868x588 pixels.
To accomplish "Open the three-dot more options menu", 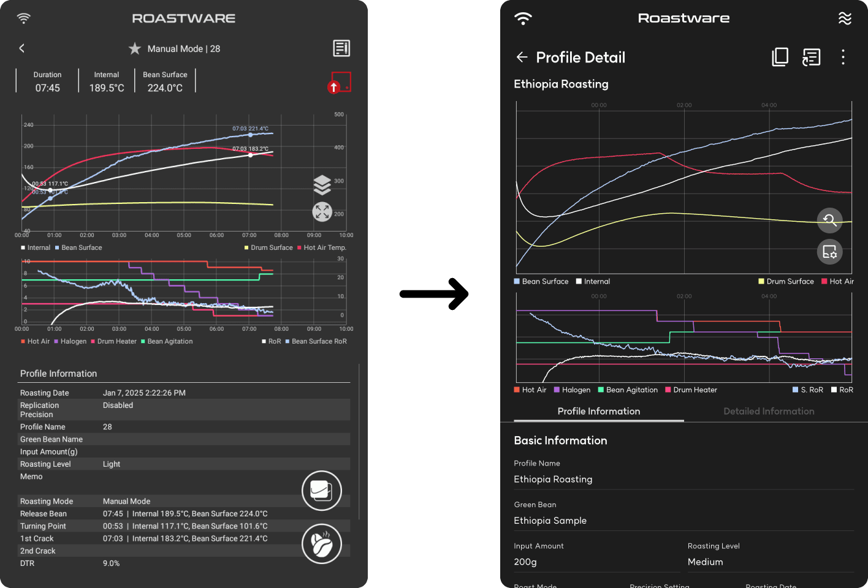I will coord(843,57).
